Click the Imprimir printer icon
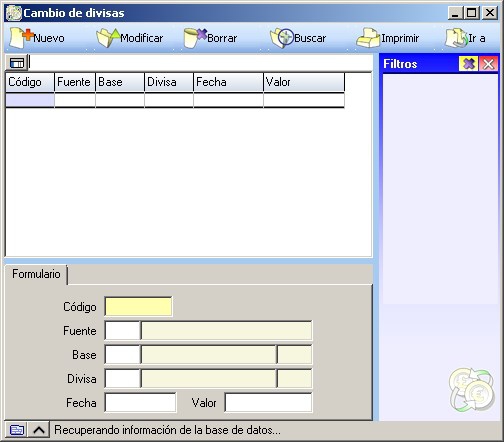The image size is (504, 442). click(368, 38)
